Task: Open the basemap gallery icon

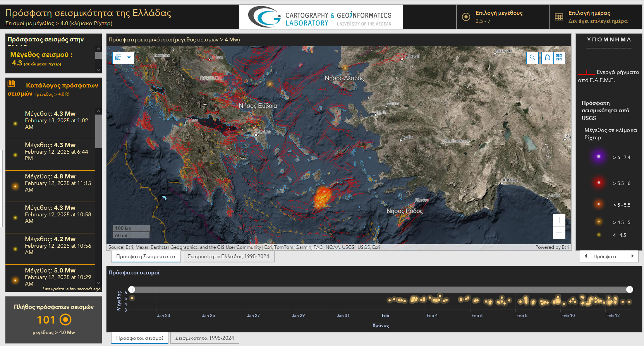Action: 559,58
